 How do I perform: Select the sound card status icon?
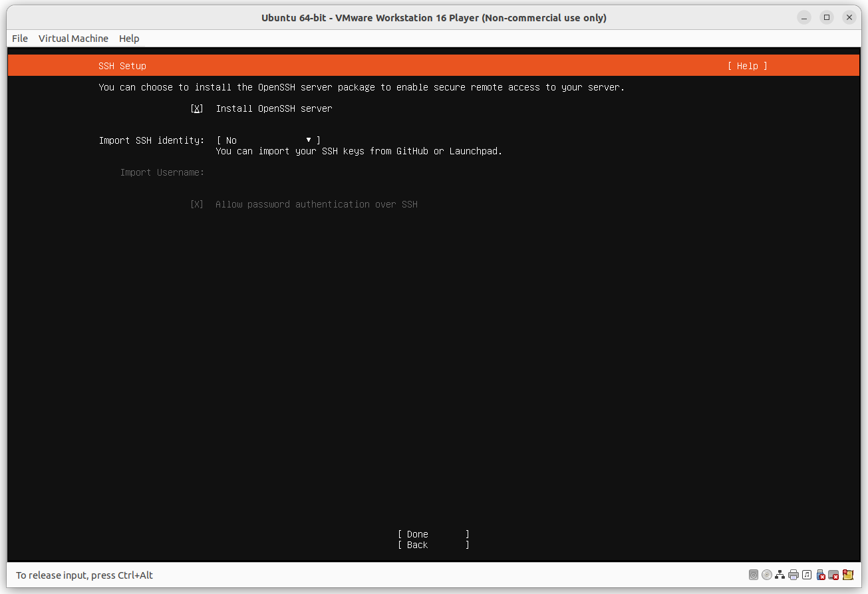[806, 574]
